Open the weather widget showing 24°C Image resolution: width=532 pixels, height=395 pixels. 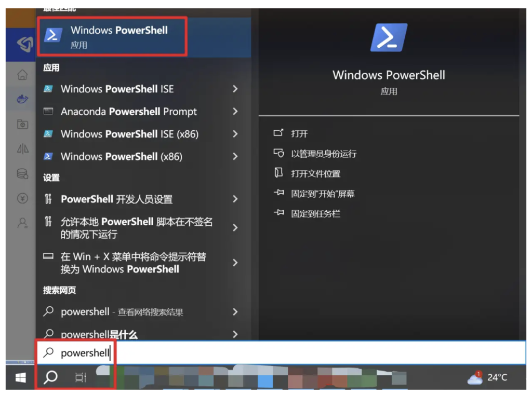pyautogui.click(x=487, y=377)
